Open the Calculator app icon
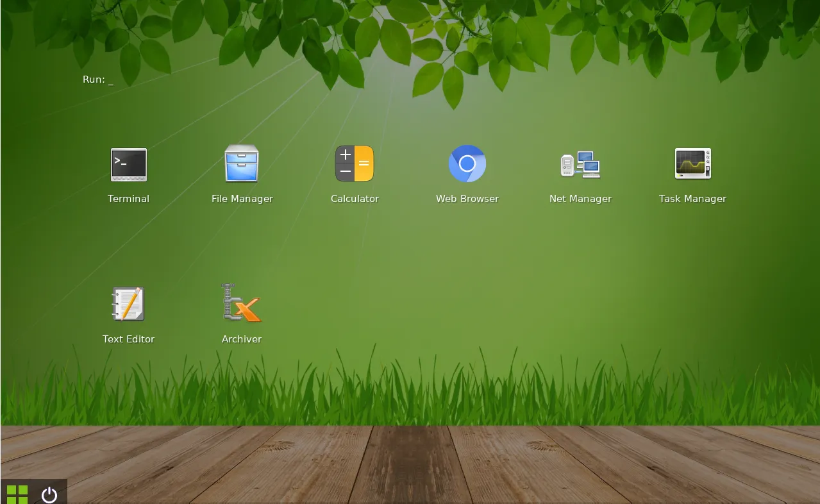This screenshot has width=820, height=504. pyautogui.click(x=355, y=164)
